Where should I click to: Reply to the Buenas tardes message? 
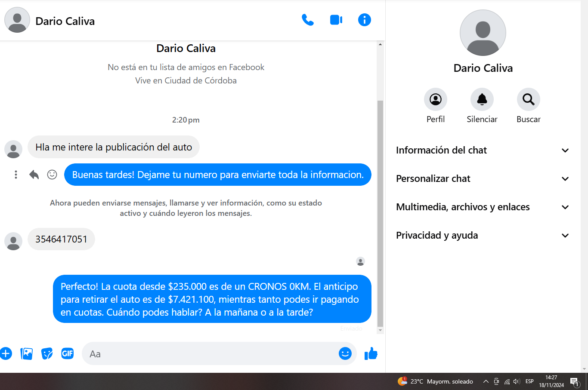click(x=34, y=175)
